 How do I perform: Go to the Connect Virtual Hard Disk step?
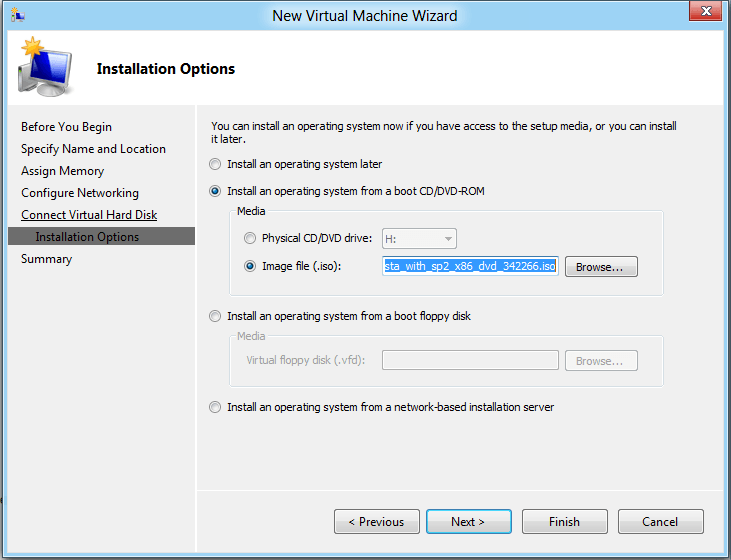click(x=89, y=215)
